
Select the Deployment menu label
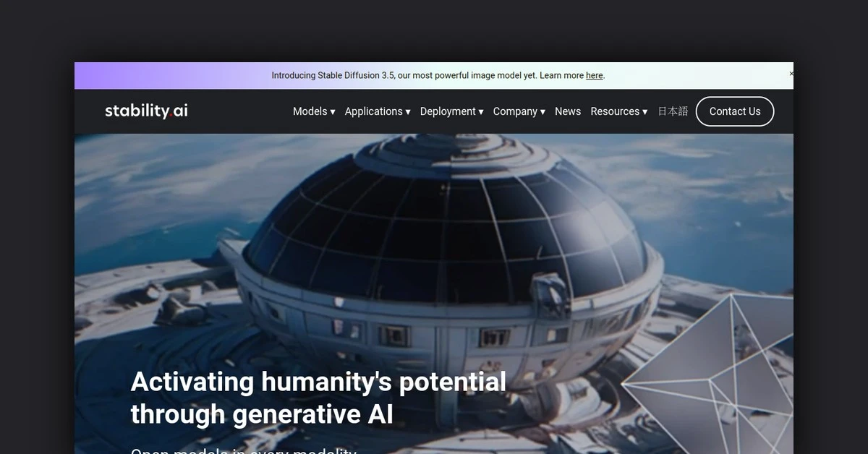coord(447,111)
